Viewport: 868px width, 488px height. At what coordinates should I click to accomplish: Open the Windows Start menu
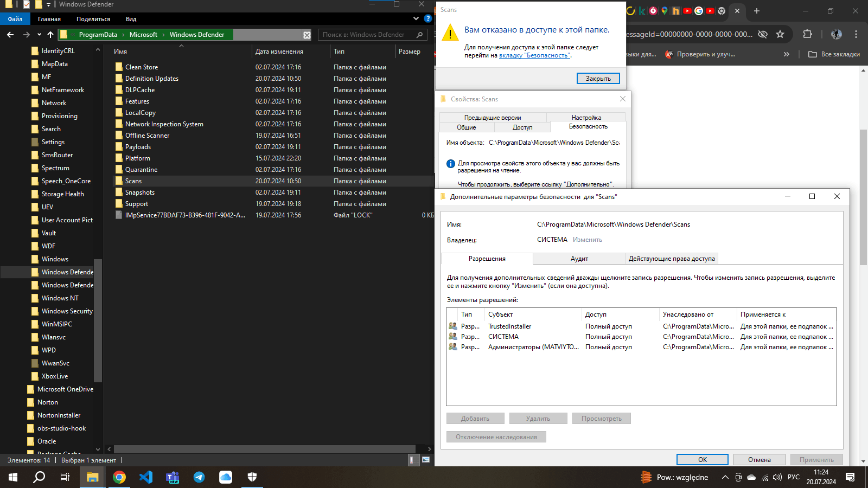(13, 477)
